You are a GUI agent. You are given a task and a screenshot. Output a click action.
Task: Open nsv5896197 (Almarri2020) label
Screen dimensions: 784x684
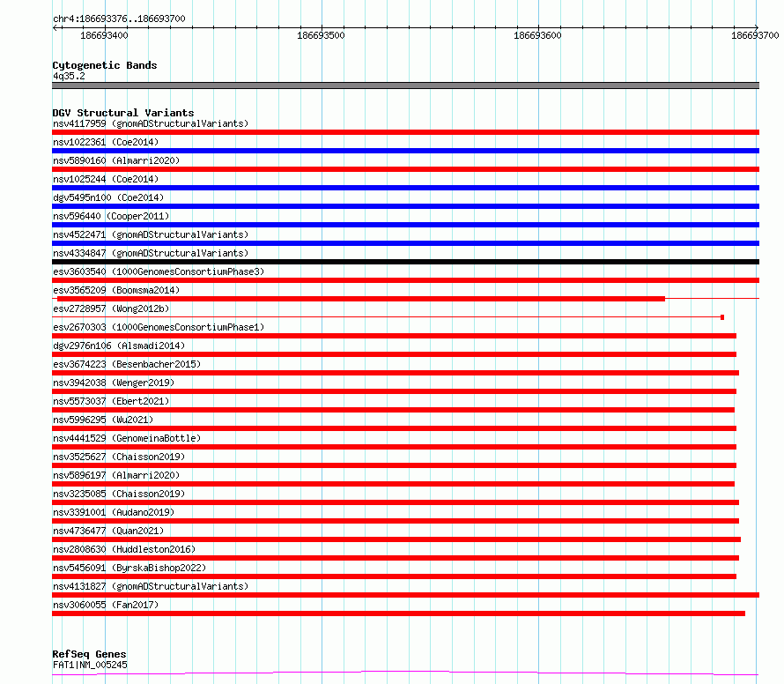tap(116, 475)
